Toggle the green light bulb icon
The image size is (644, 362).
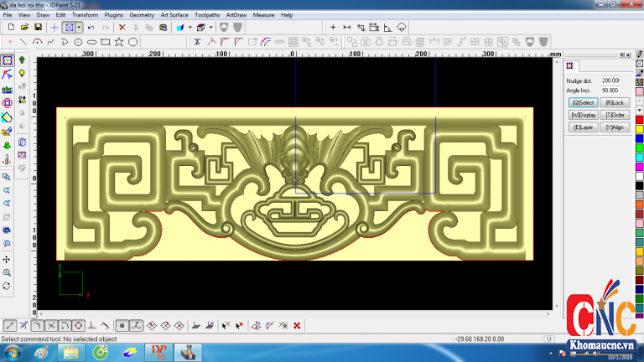22,60
